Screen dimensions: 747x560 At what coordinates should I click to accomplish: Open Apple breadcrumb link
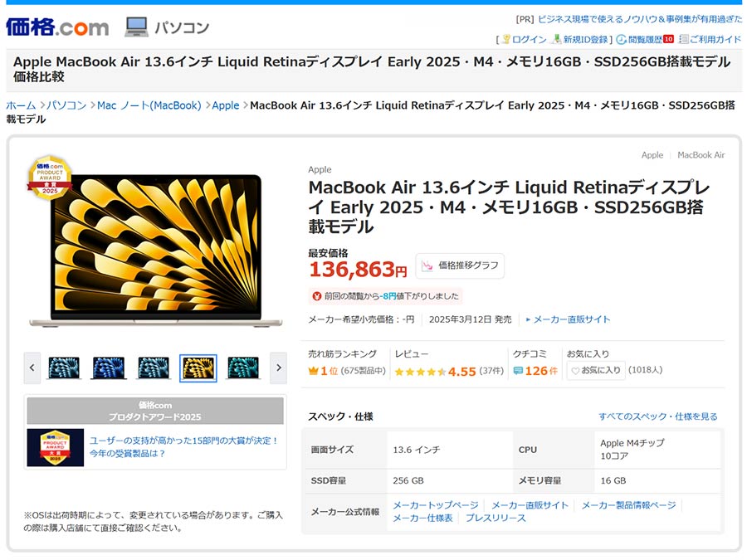225,105
